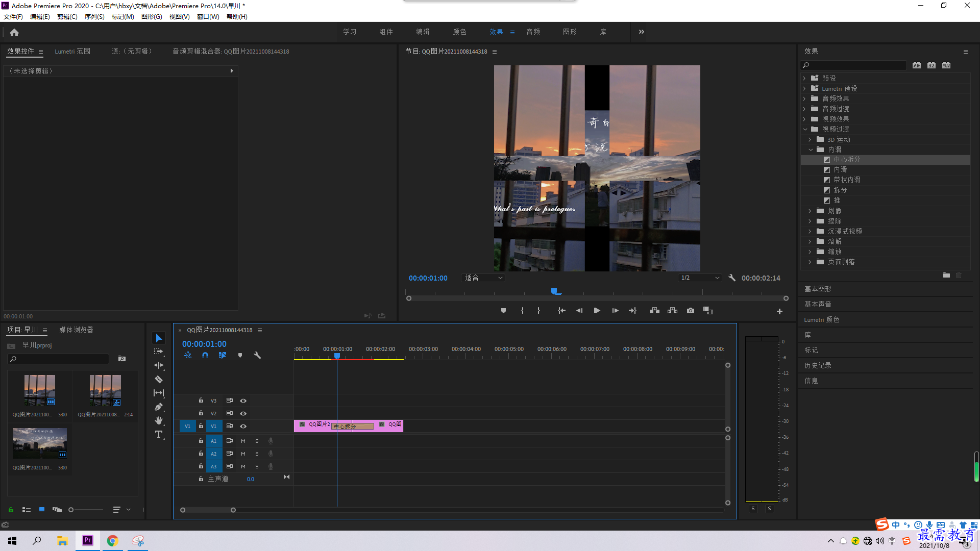Open the 窗口(W) menu
980x551 pixels.
click(208, 17)
